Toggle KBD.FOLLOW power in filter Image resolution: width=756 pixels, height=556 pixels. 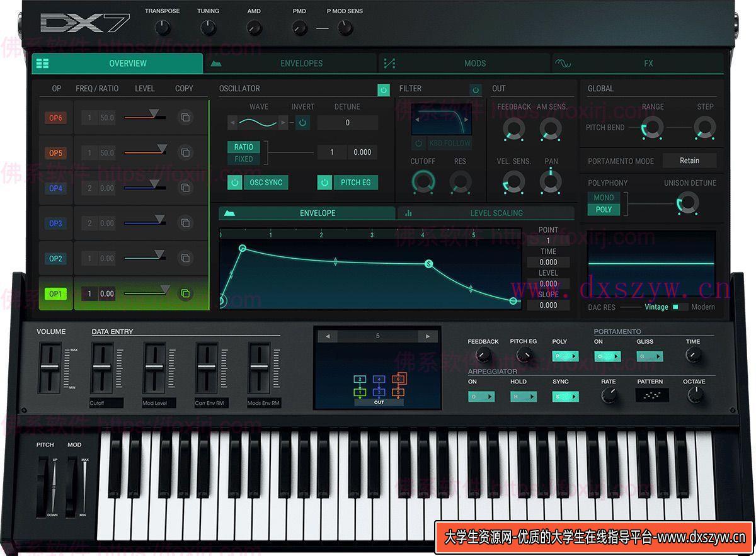tap(419, 143)
